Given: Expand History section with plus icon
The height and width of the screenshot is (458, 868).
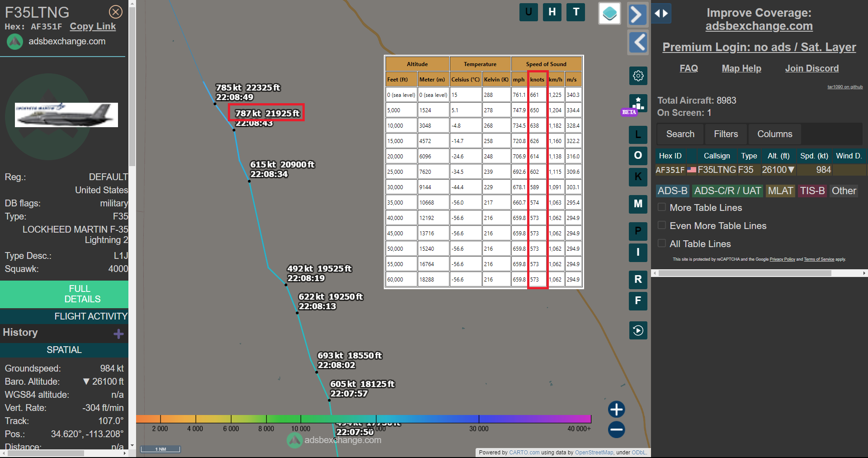Looking at the screenshot, I should click(x=118, y=334).
